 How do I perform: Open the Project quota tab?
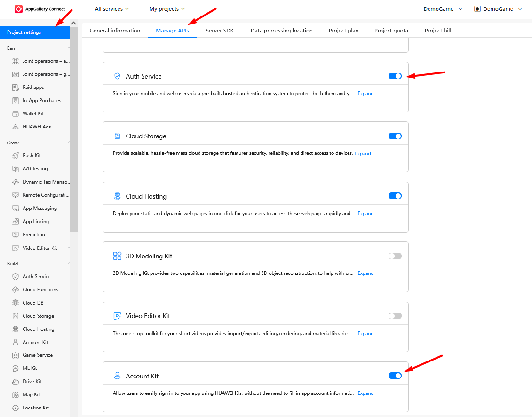coord(391,30)
